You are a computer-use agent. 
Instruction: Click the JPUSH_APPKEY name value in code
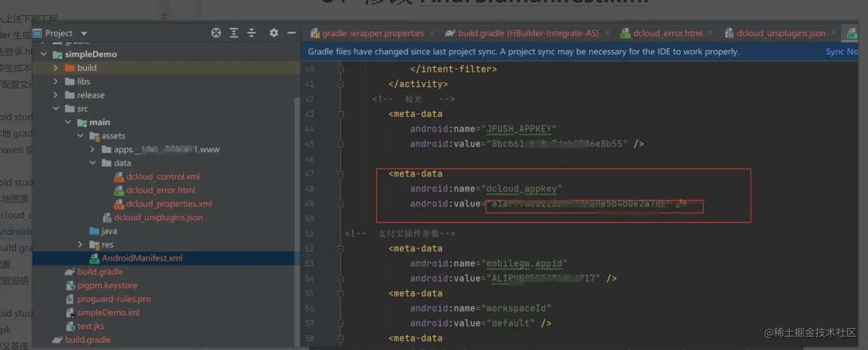coord(521,129)
